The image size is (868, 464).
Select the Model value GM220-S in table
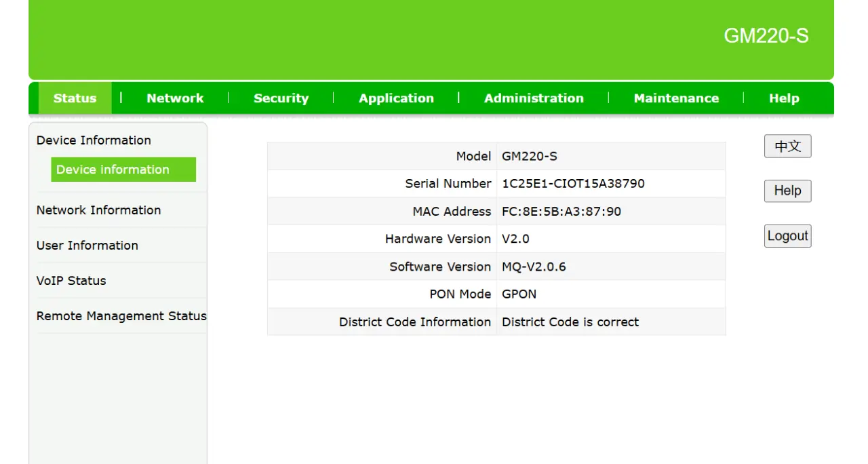click(530, 156)
